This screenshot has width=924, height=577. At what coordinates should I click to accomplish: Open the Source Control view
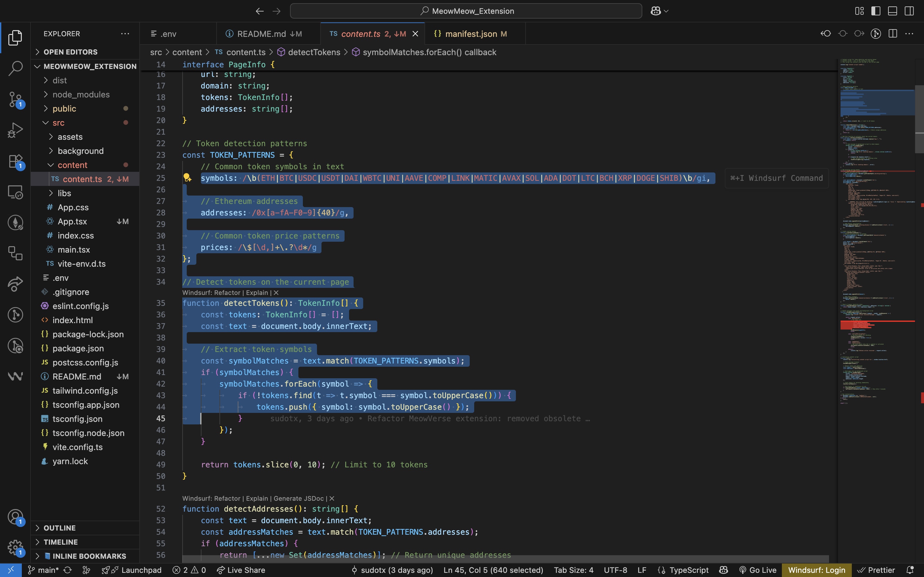click(x=15, y=99)
